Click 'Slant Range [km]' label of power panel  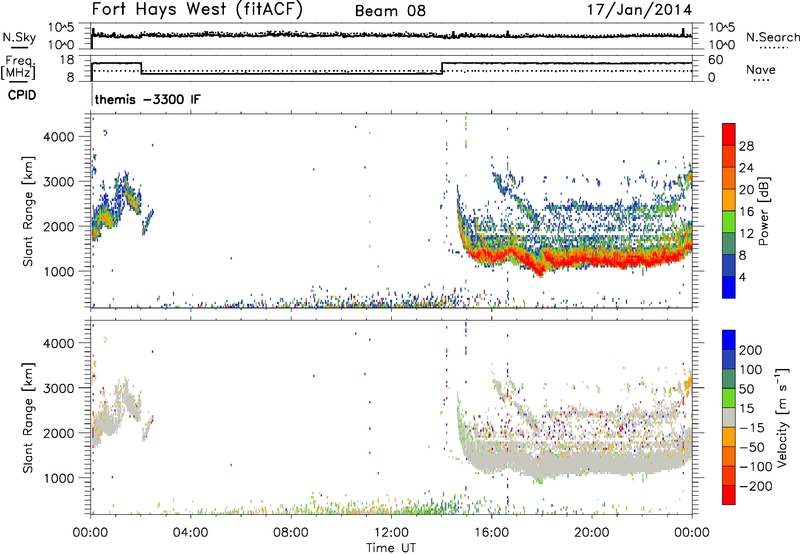(28, 211)
